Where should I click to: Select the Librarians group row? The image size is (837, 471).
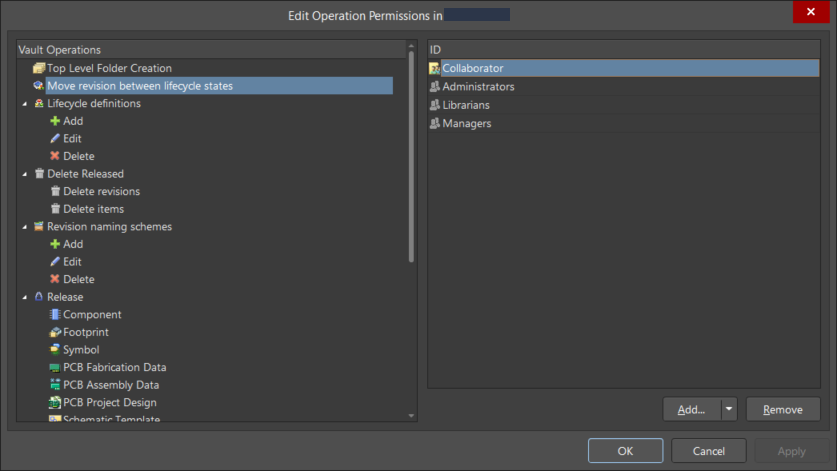click(x=466, y=105)
